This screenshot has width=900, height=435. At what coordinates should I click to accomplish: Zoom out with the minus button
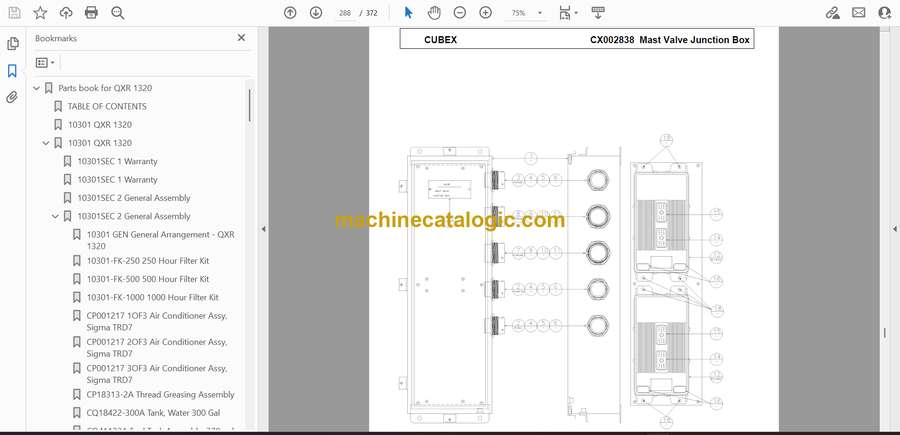[x=460, y=13]
